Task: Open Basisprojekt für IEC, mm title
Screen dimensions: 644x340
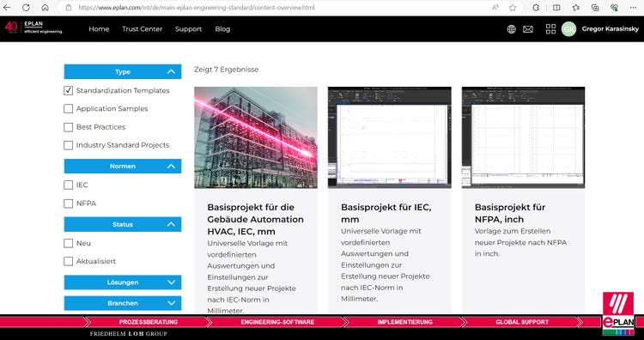Action: tap(386, 213)
